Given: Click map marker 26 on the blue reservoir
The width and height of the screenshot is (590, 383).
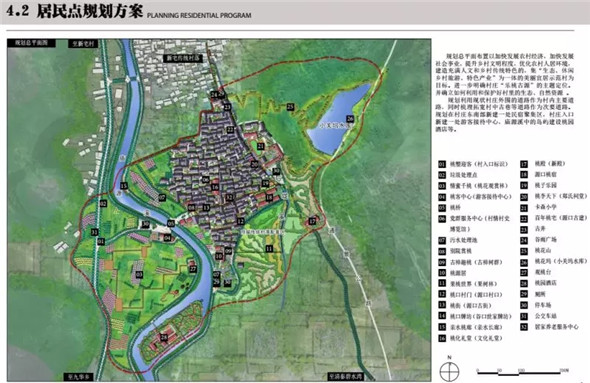Looking at the screenshot, I should coord(350,119).
